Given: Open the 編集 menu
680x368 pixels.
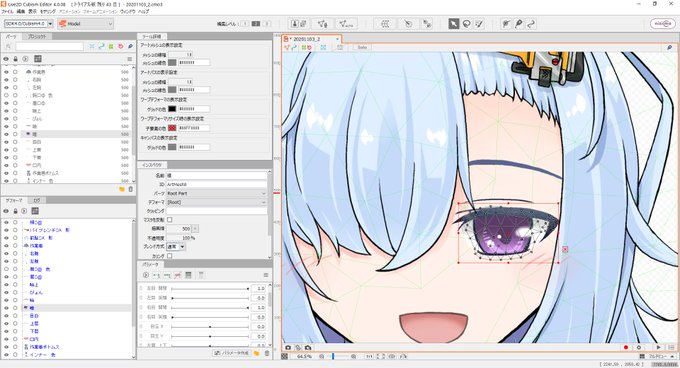Looking at the screenshot, I should pos(21,11).
